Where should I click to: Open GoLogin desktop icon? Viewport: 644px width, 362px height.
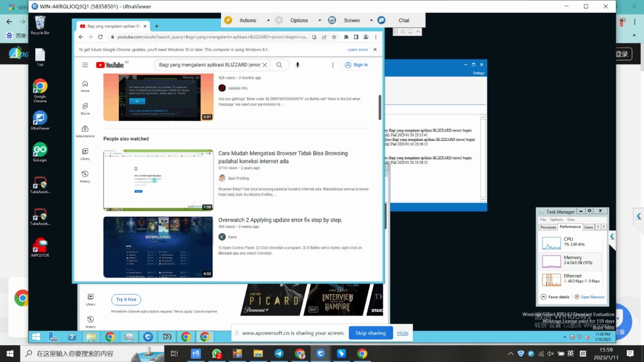pos(40,153)
